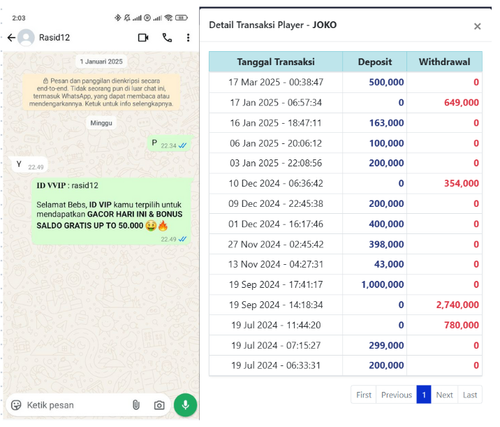The width and height of the screenshot is (500, 427).
Task: Click the First pagination button
Action: pos(363,395)
